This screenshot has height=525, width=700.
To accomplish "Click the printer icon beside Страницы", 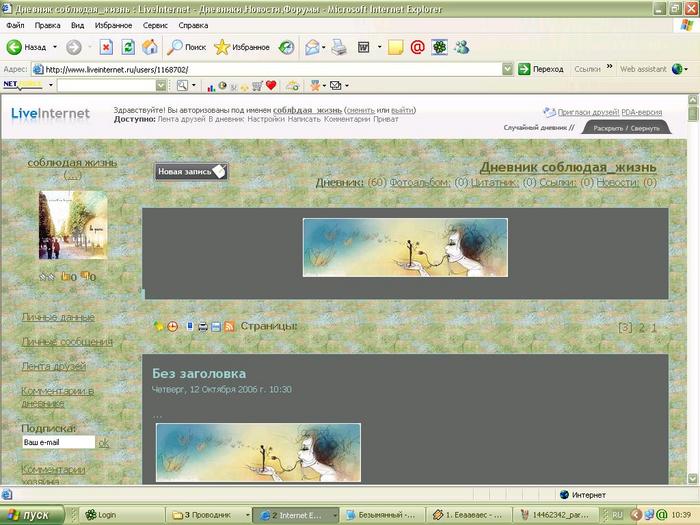I will coord(203,327).
